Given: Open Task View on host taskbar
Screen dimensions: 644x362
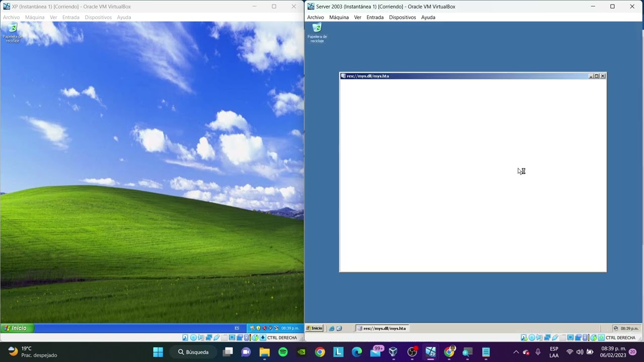Looking at the screenshot, I should coord(228,352).
